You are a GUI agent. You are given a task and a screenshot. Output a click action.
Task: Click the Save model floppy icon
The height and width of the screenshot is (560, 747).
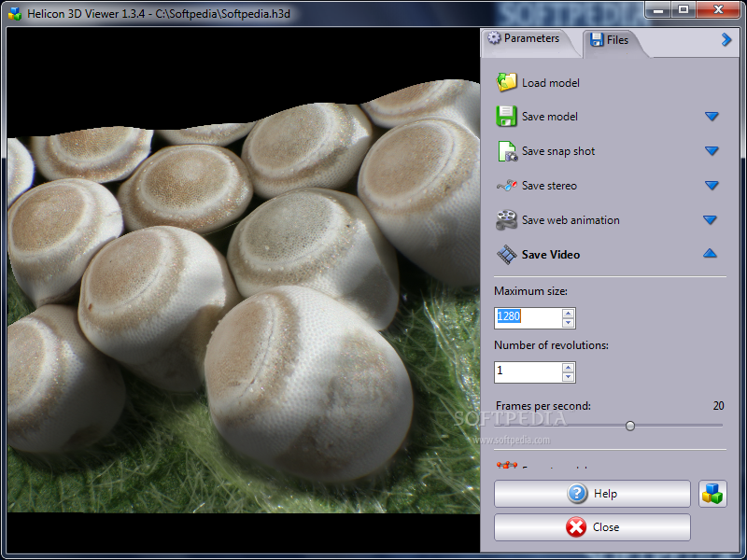(x=506, y=116)
